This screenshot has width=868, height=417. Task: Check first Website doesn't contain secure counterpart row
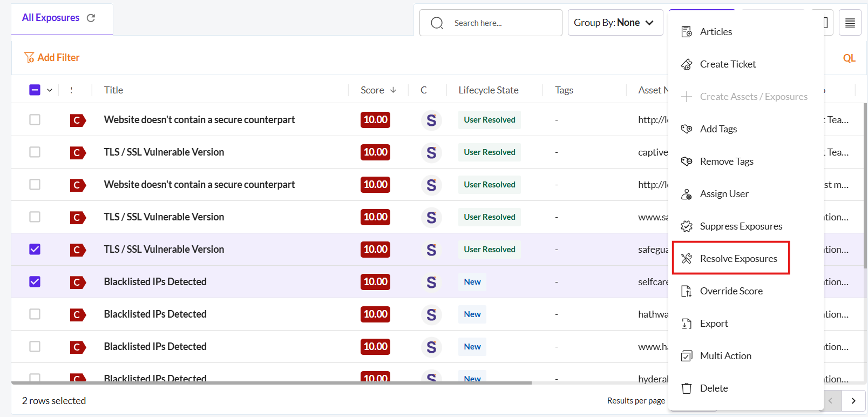point(35,119)
